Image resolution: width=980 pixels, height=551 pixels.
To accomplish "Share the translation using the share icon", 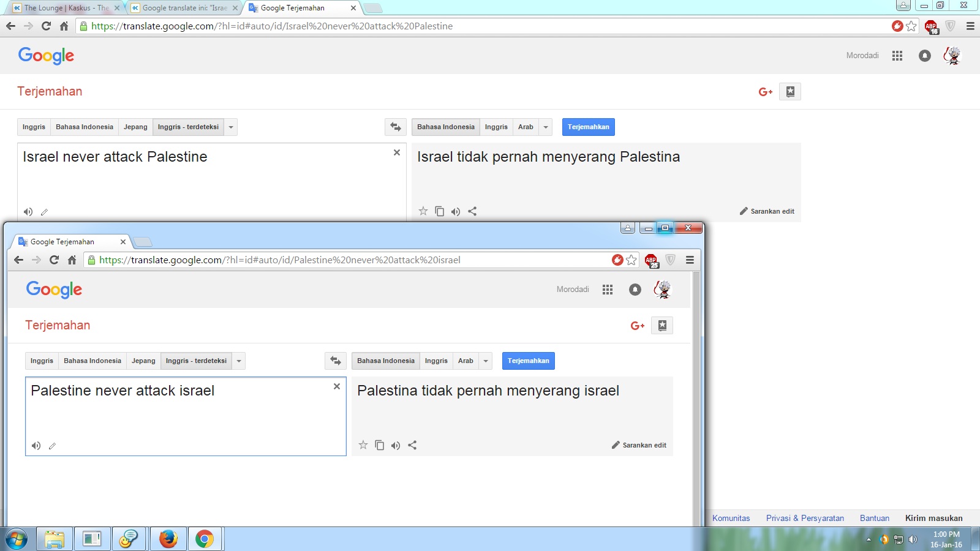I will tap(412, 445).
